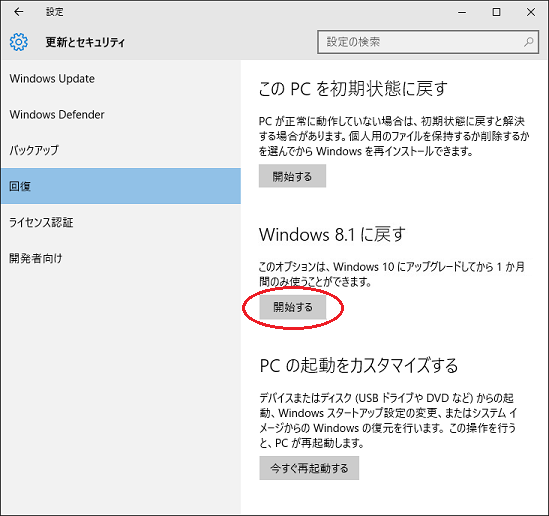Select the highlighted 回復 sidebar item
Viewport: 549px width, 516px height.
[121, 186]
